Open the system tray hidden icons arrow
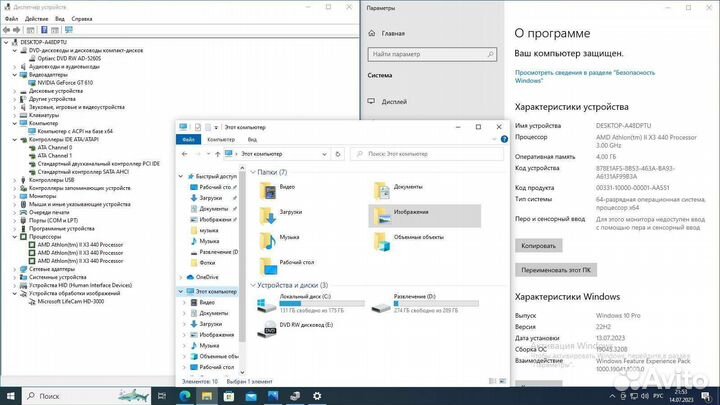 tap(612, 396)
